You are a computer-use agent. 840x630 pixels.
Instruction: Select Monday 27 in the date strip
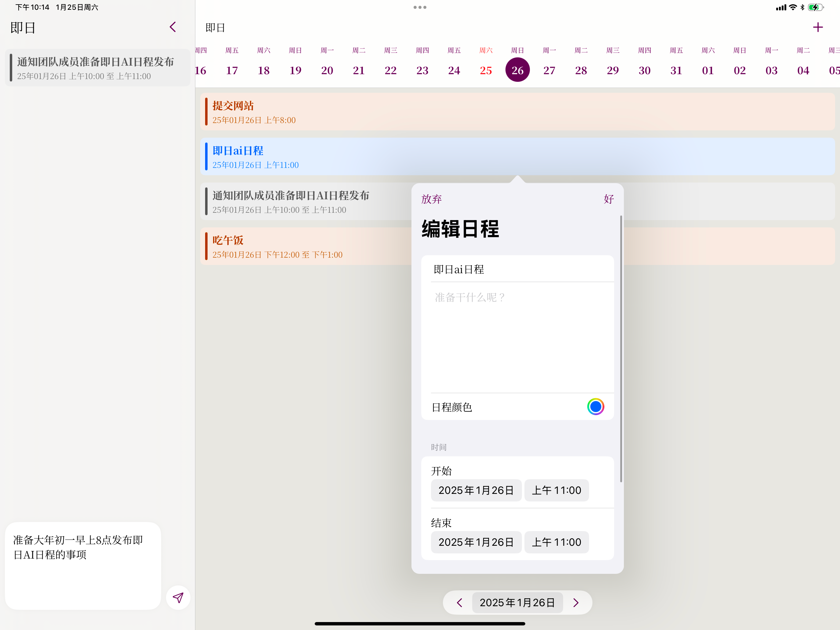(x=549, y=70)
